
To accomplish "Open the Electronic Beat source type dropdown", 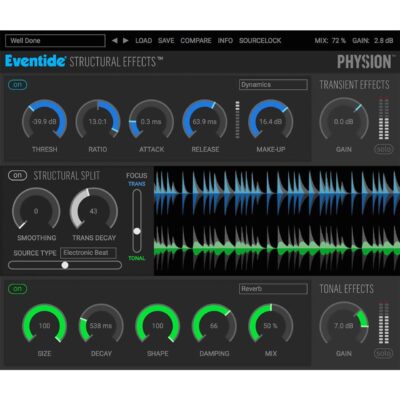I will click(88, 253).
